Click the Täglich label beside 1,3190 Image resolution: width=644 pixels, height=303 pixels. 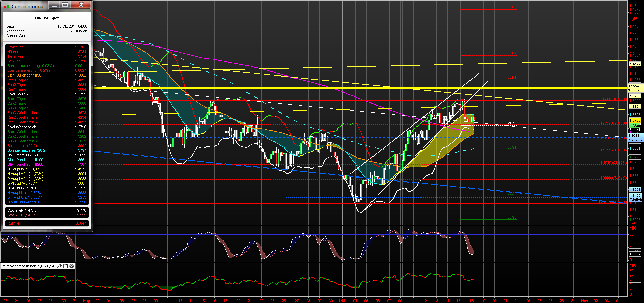(x=635, y=199)
